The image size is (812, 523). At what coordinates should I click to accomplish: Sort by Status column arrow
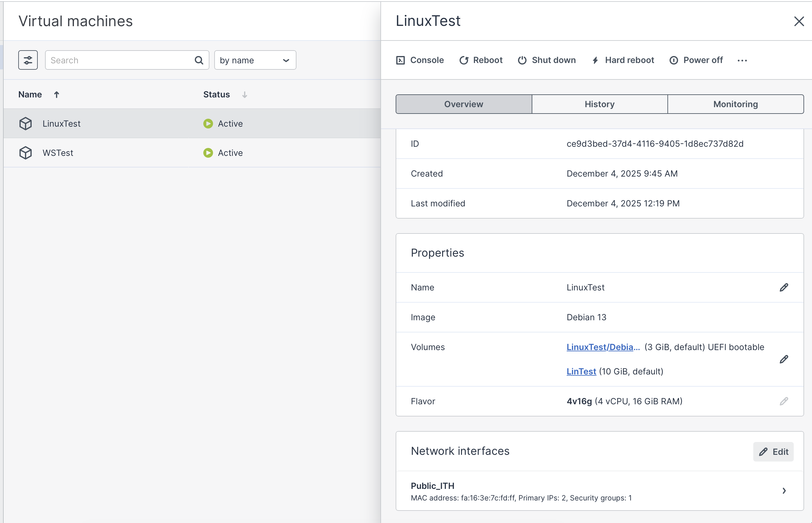pos(244,94)
